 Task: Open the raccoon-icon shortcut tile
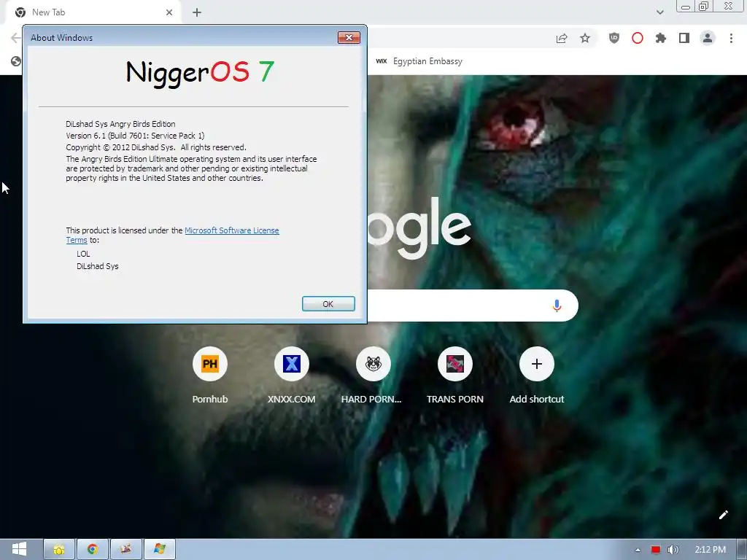373,376
